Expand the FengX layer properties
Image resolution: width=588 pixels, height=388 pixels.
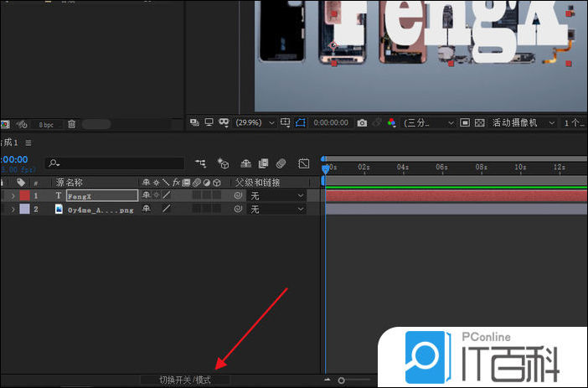coord(13,195)
